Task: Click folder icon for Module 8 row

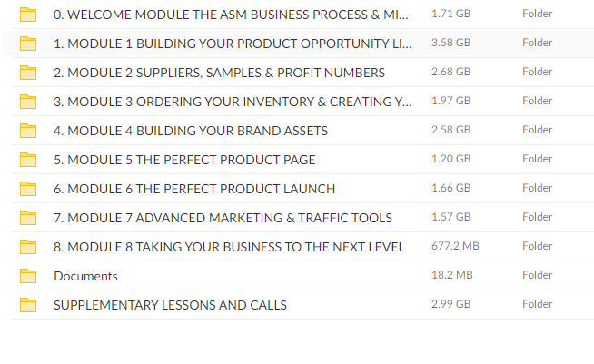Action: pyautogui.click(x=28, y=246)
